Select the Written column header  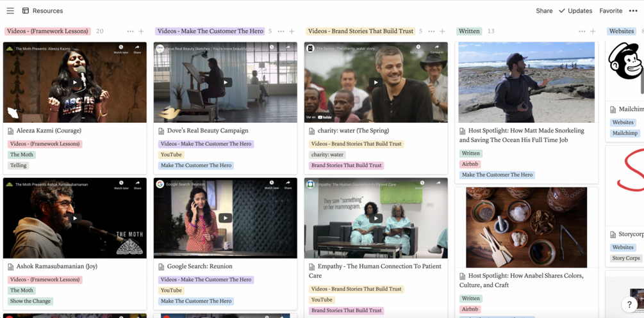coord(469,31)
